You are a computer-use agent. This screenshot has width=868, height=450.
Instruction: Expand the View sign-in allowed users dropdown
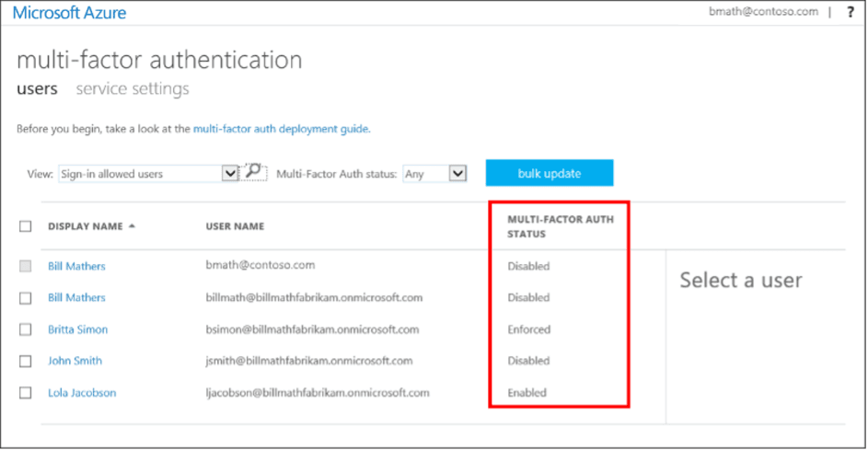click(x=230, y=173)
